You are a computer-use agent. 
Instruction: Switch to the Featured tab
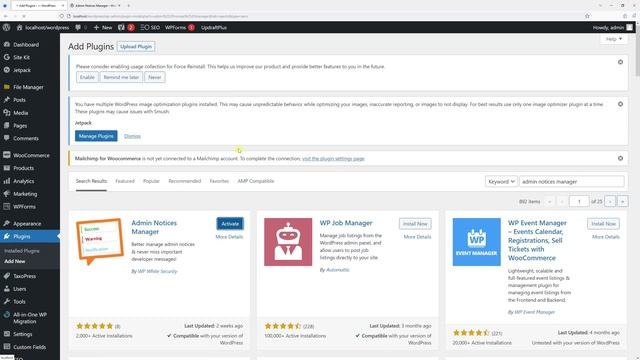point(125,181)
